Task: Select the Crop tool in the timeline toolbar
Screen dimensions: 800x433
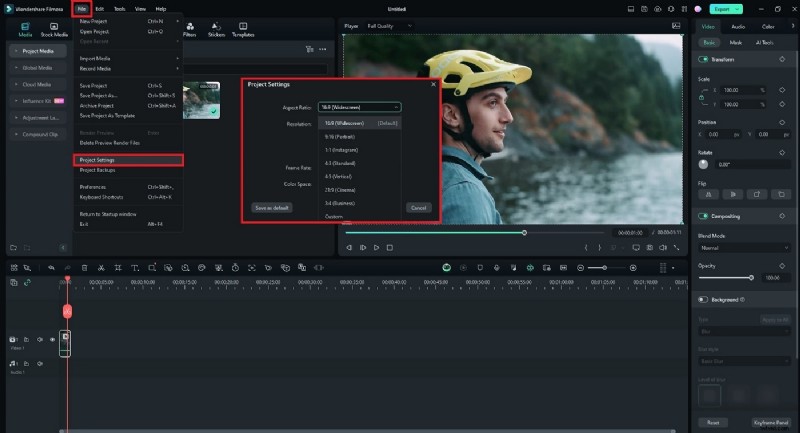Action: coord(118,268)
